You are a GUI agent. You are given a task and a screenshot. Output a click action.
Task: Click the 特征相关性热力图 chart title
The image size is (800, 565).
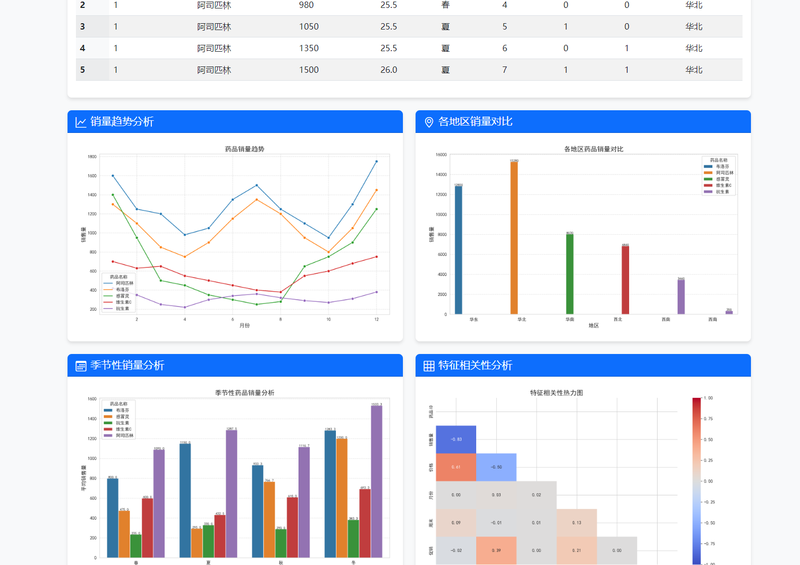tap(557, 392)
